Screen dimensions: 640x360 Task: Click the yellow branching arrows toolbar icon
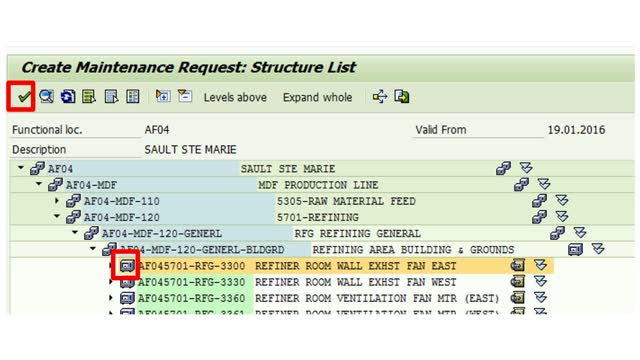tap(380, 97)
